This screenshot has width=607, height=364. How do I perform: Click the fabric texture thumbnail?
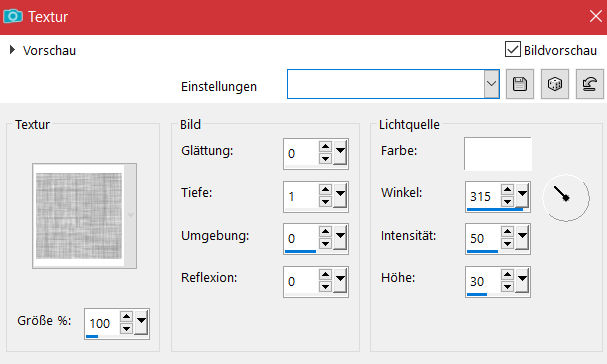tap(79, 216)
